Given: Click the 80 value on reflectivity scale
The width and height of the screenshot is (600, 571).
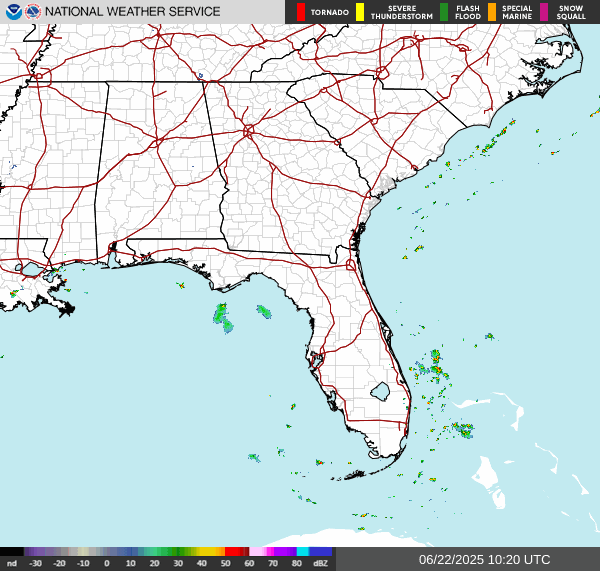Looking at the screenshot, I should point(297,563).
